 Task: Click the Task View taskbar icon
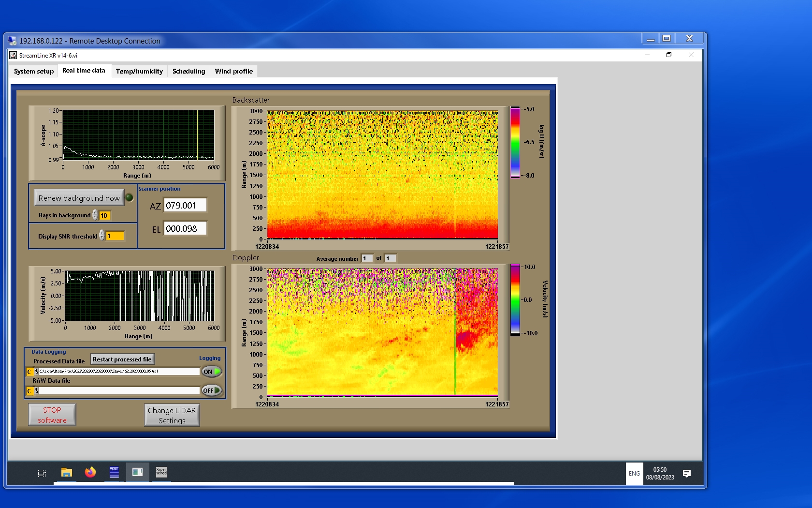42,473
